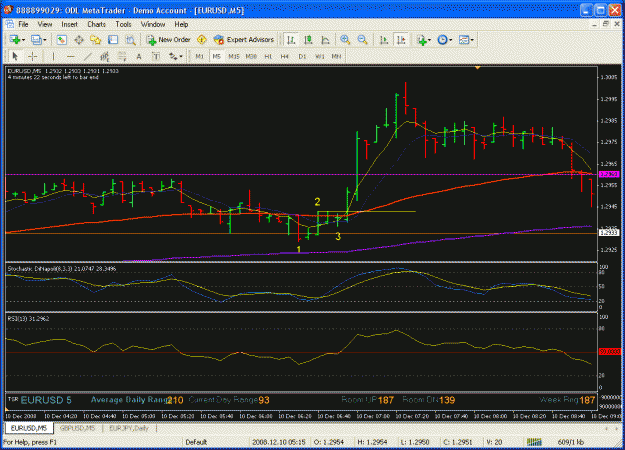Zoom out on the chart

coord(362,40)
